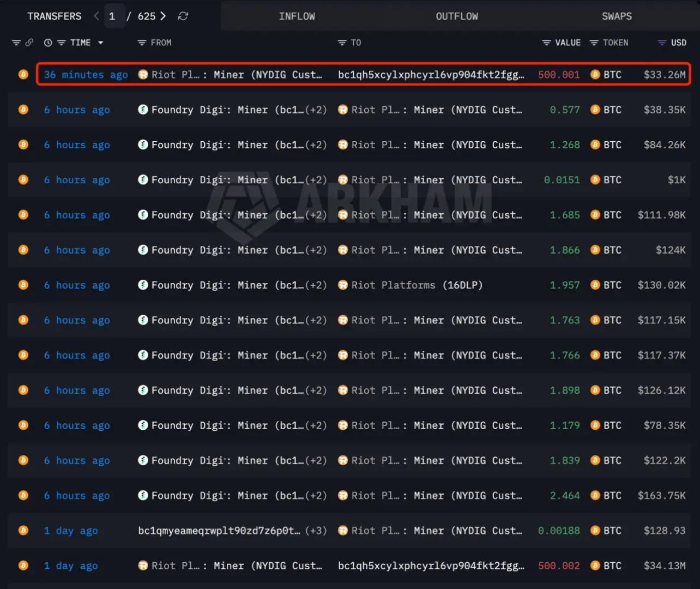This screenshot has height=589, width=700.
Task: Switch to the INFLOW tab
Action: pyautogui.click(x=297, y=16)
